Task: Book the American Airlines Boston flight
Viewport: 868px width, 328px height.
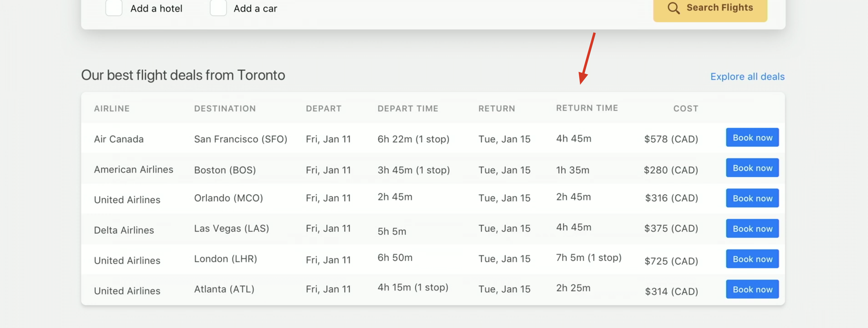Action: tap(752, 168)
